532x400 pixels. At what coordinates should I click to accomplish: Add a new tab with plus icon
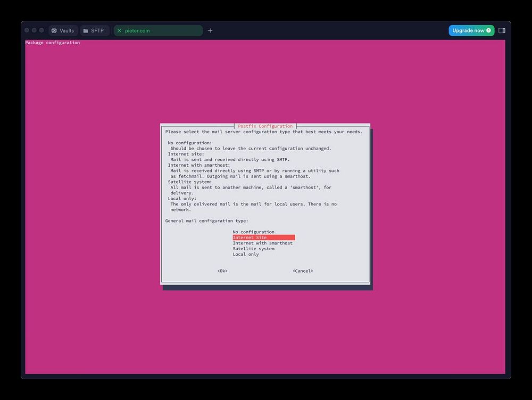point(210,30)
